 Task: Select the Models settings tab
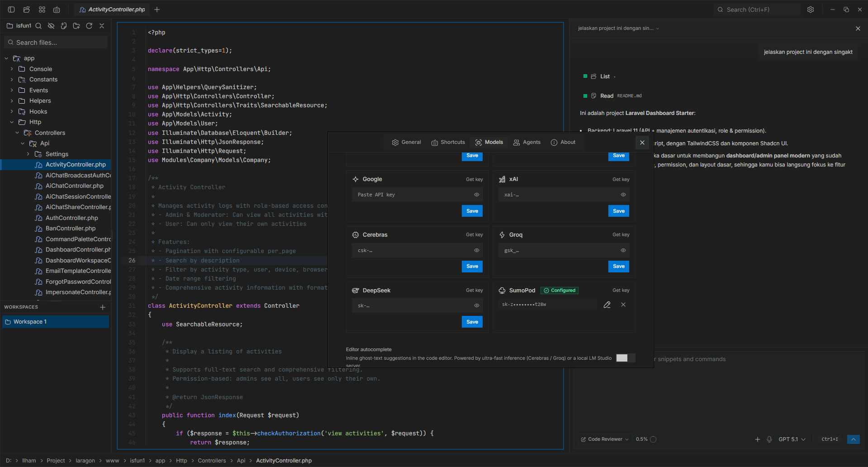point(489,143)
